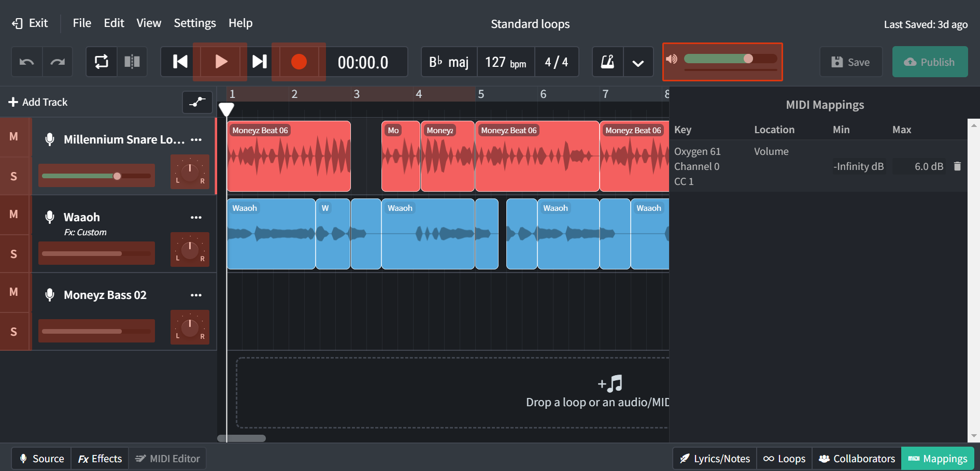Open the MIDI Editor tab
The image size is (980, 471).
tap(167, 459)
